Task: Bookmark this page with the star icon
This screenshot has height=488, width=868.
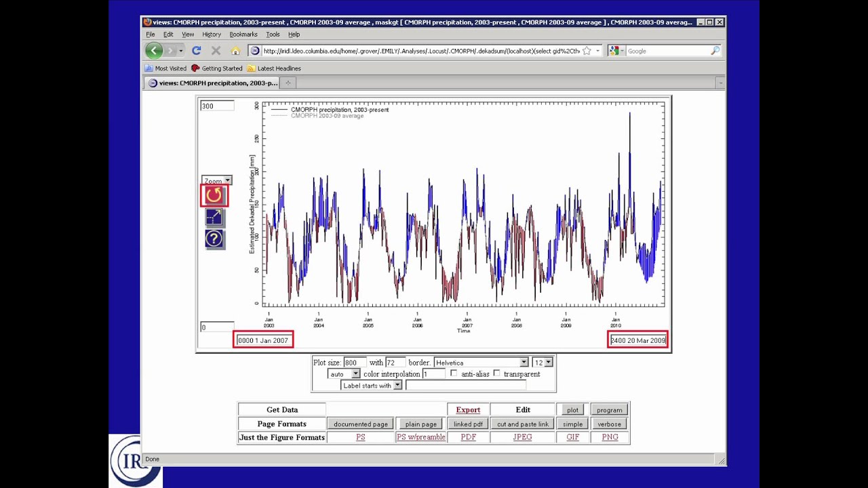Action: pyautogui.click(x=587, y=51)
